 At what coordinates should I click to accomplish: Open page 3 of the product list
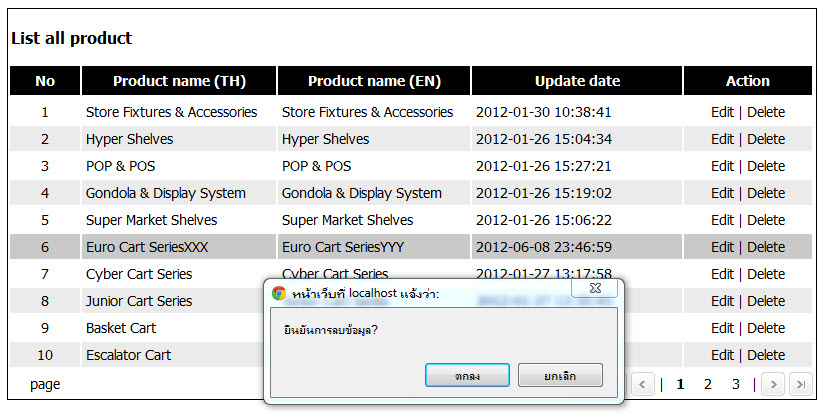coord(735,384)
